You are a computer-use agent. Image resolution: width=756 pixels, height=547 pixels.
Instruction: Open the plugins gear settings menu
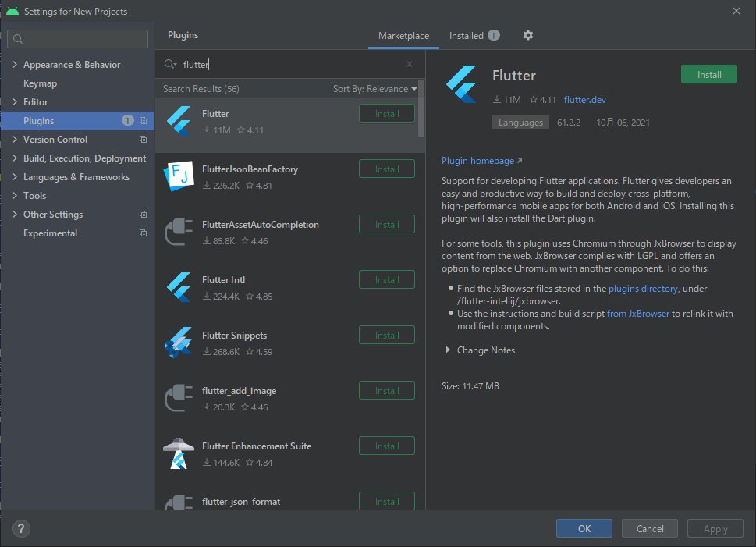point(528,35)
